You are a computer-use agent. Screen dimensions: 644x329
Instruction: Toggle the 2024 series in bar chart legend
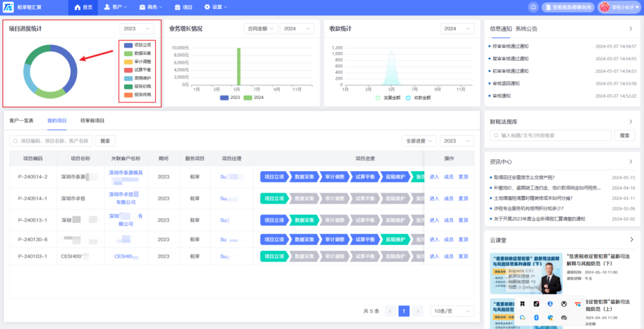click(253, 98)
